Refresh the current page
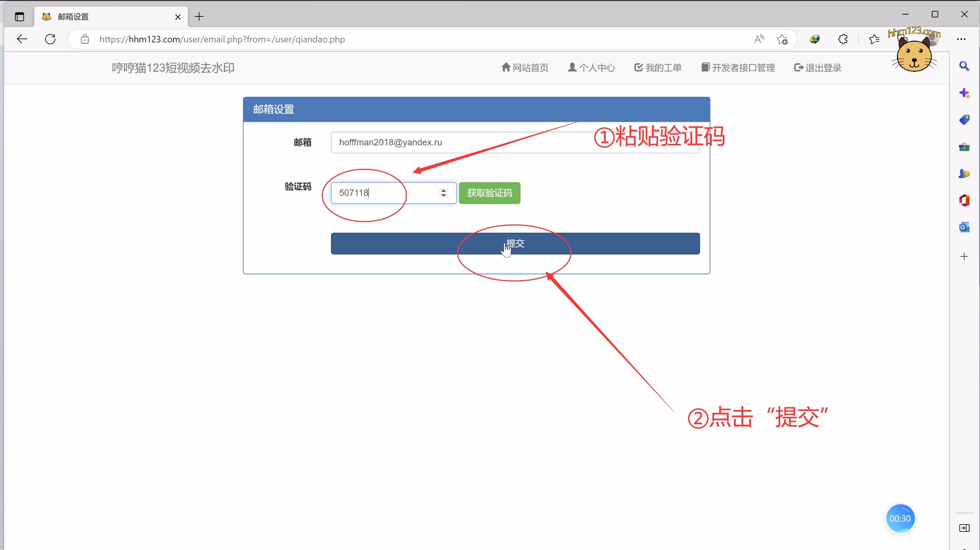This screenshot has width=980, height=550. coord(50,39)
